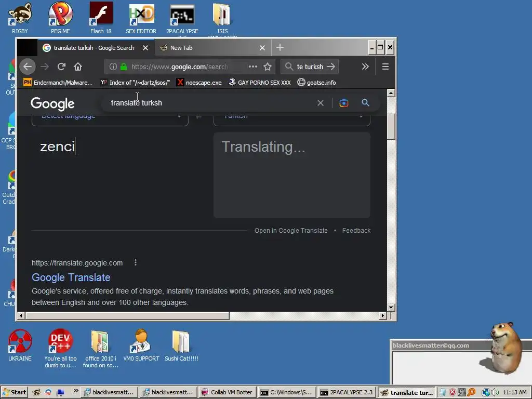This screenshot has height=399, width=532.
Task: Open page actions three-dot menu
Action: coord(253,66)
